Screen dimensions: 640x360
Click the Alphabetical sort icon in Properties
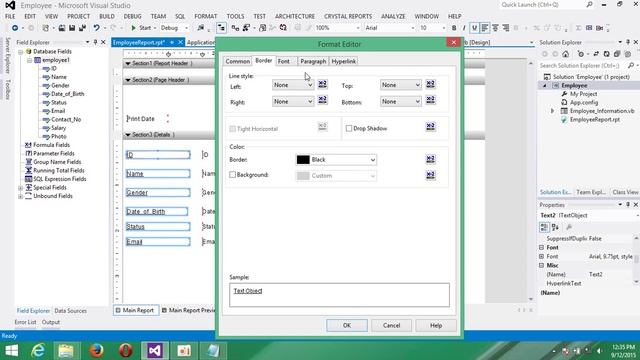point(555,227)
